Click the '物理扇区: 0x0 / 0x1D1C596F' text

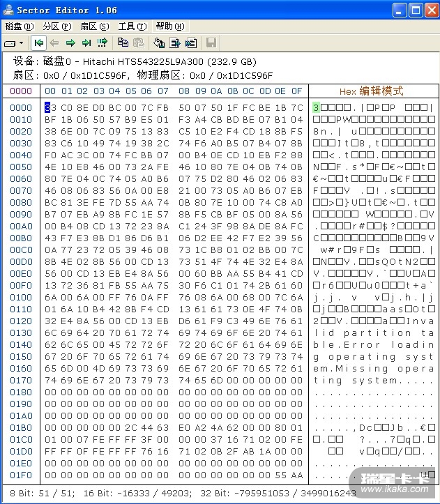point(205,75)
